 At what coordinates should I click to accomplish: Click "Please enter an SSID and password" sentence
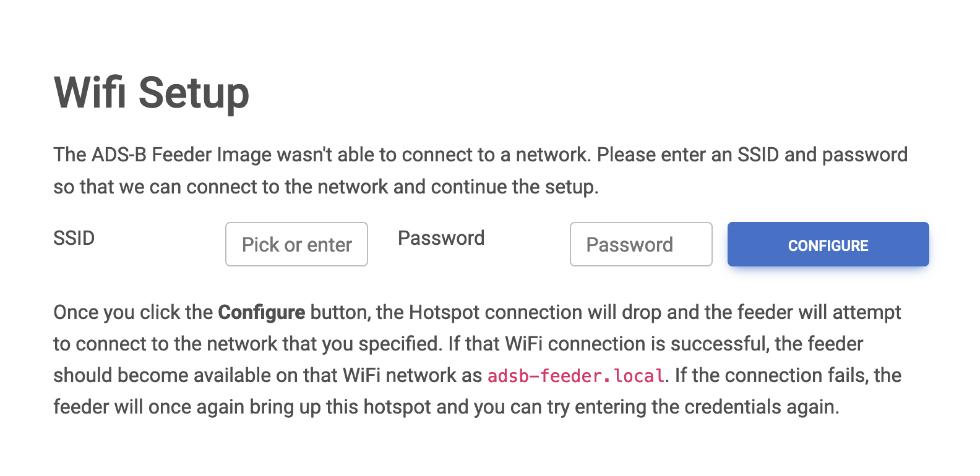pos(752,155)
